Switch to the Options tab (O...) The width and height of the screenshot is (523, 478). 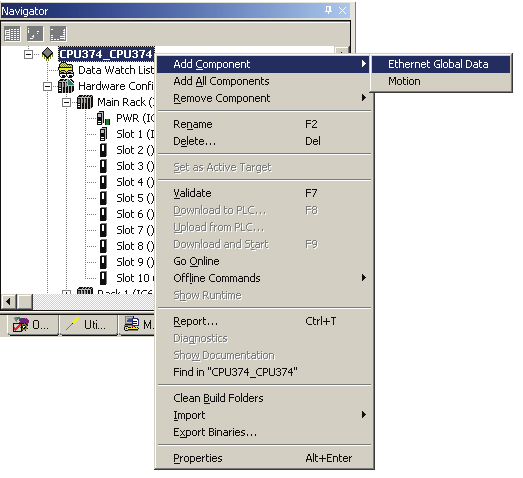tap(32, 325)
